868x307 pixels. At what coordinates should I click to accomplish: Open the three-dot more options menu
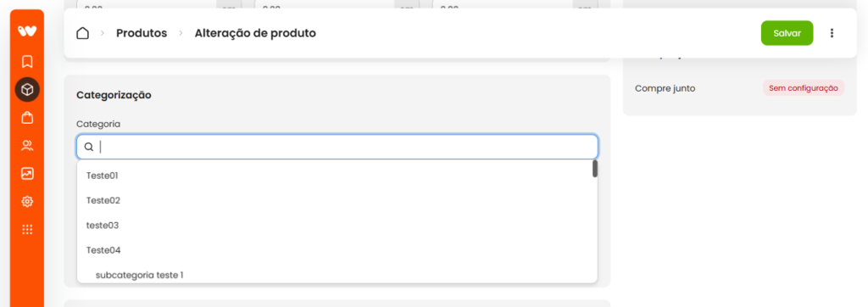[832, 33]
